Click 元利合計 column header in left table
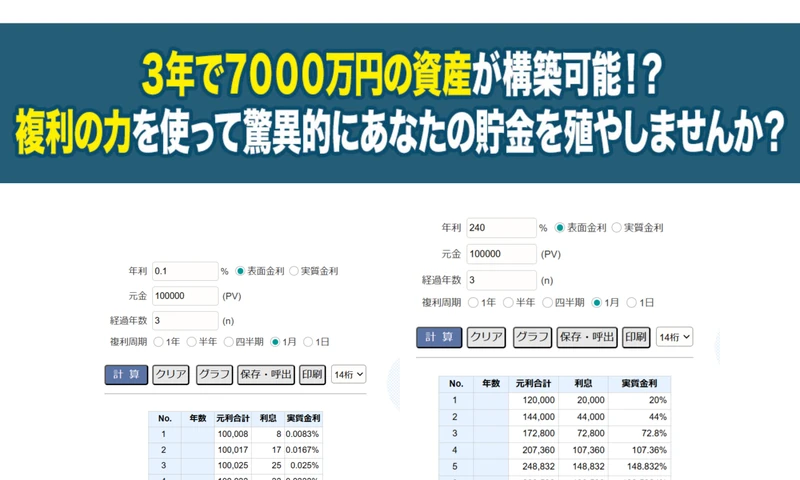This screenshot has height=480, width=800. point(233,418)
